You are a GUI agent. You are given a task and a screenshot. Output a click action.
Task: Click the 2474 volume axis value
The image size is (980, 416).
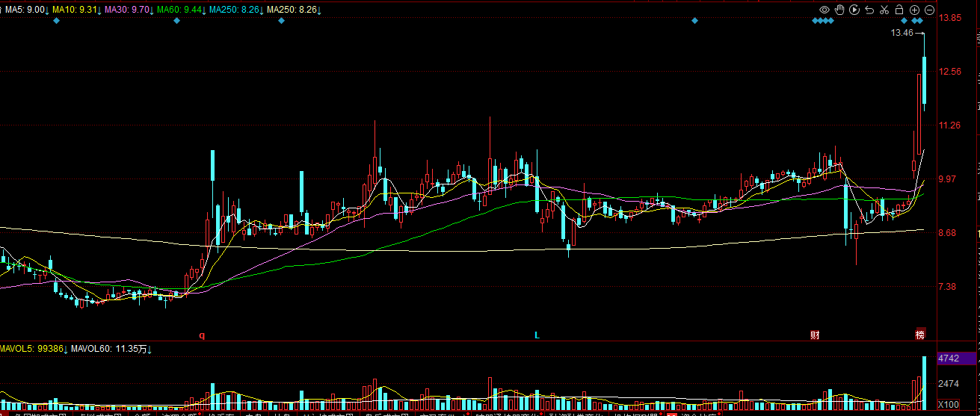949,384
